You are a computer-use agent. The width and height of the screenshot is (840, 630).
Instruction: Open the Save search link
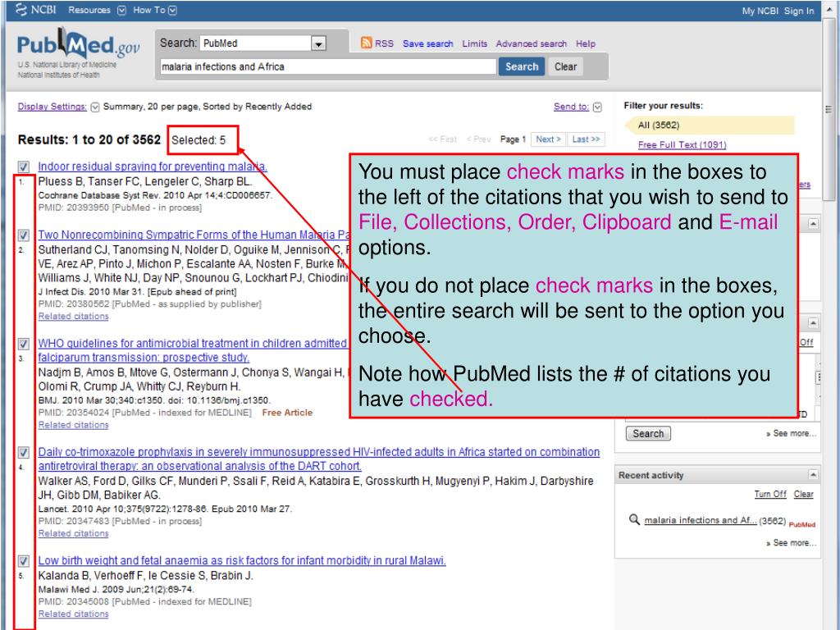pos(427,44)
